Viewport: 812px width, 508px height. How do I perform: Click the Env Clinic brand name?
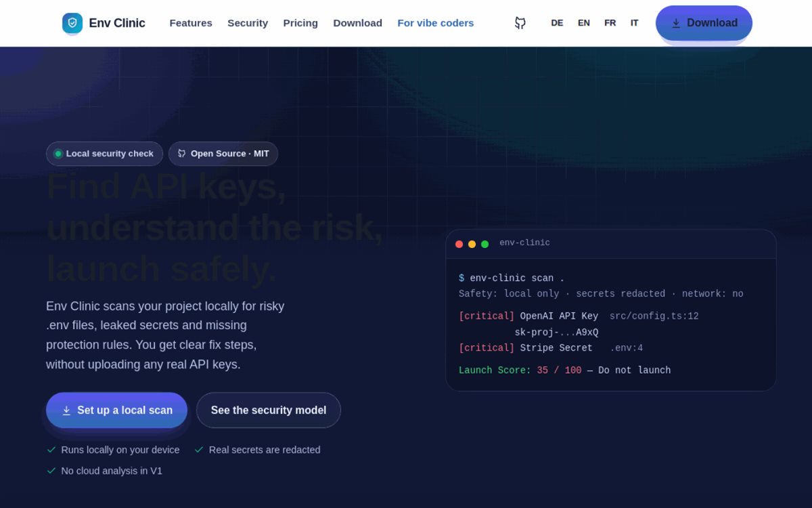[x=117, y=23]
